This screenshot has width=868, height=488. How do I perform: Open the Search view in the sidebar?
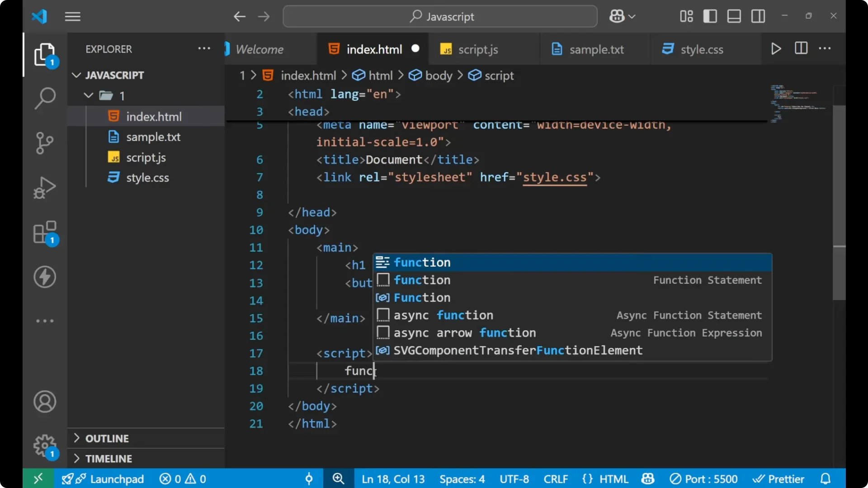click(45, 98)
